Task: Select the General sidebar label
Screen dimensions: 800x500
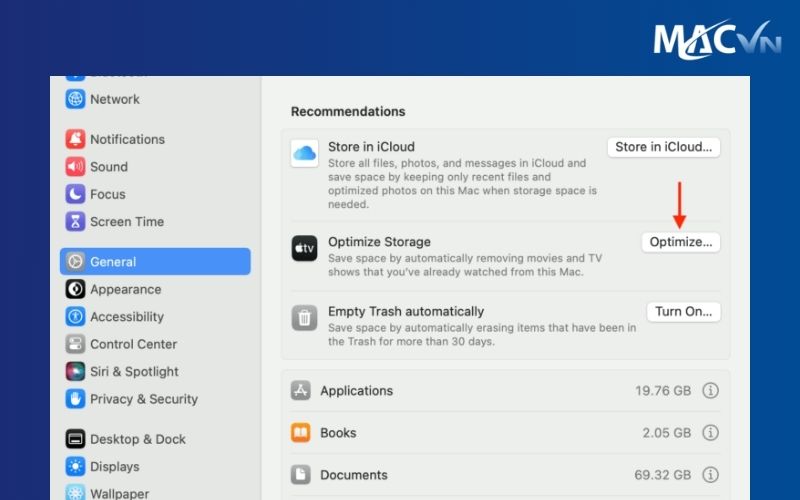Action: [x=113, y=261]
